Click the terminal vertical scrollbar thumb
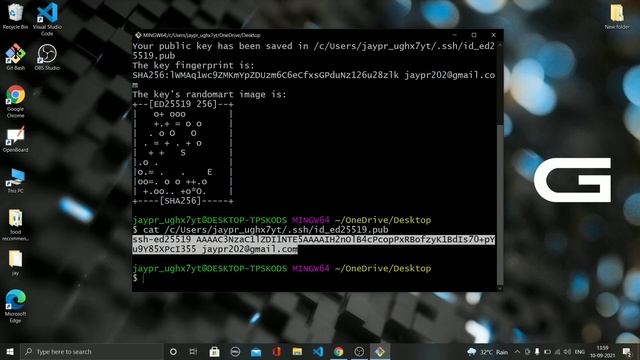The width and height of the screenshot is (640, 360). pos(500,204)
